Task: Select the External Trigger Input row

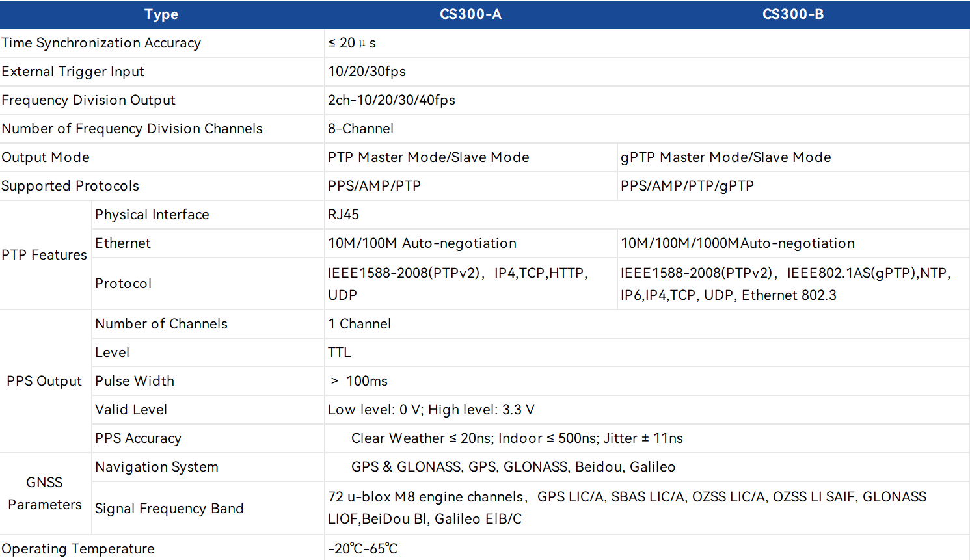Action: pyautogui.click(x=73, y=72)
